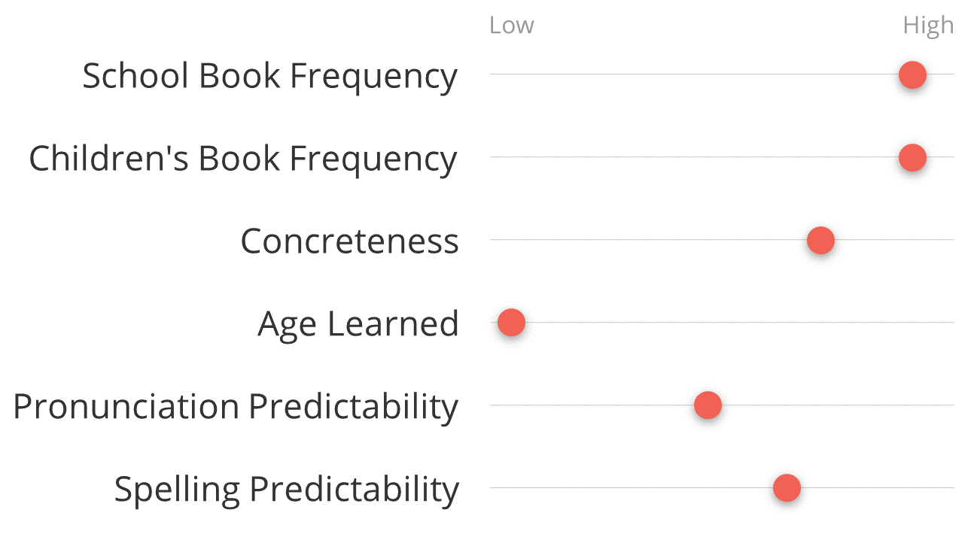The height and width of the screenshot is (534, 980).
Task: Click the "Spelling Predictability" label
Action: (x=286, y=490)
